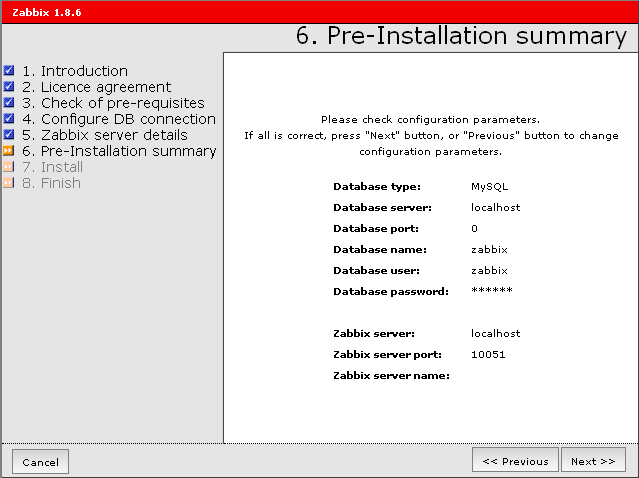This screenshot has height=478, width=639.
Task: Click the greyed-out '8. Finish' step label
Action: [x=51, y=183]
